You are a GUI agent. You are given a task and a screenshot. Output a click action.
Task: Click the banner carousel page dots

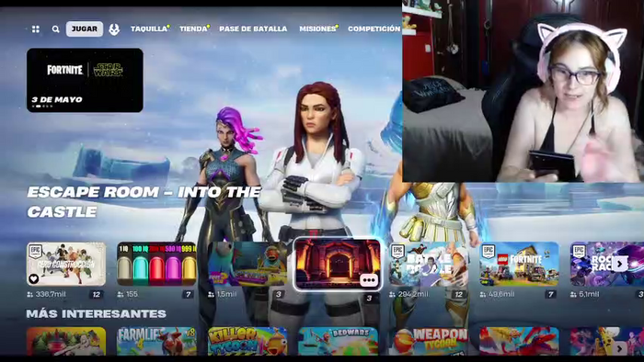point(42,107)
